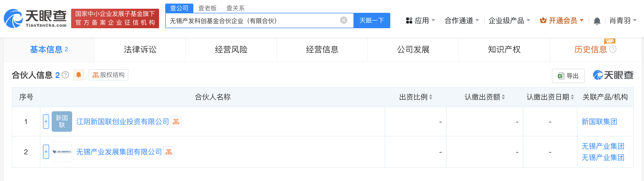
Task: Click into the company search input field
Action: tap(253, 21)
